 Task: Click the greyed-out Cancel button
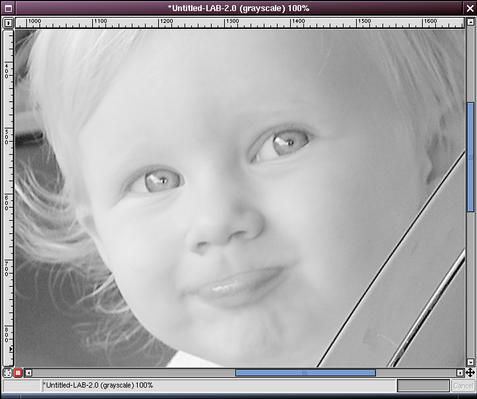tap(463, 386)
